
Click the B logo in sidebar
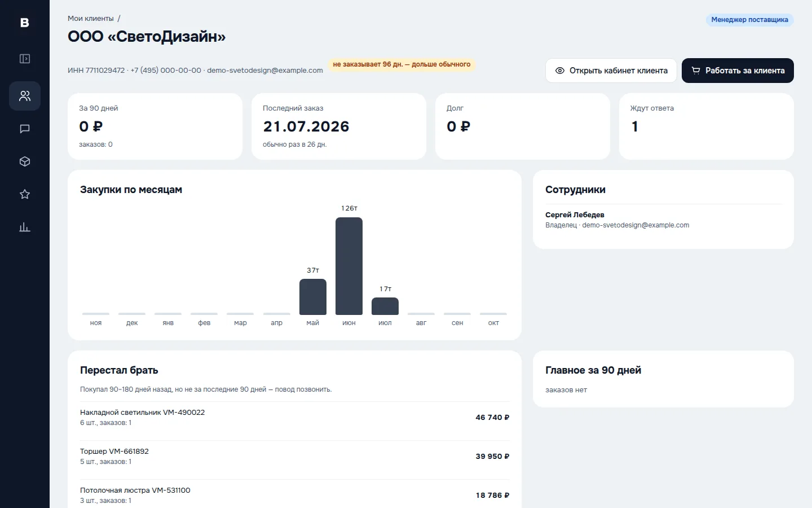click(24, 23)
